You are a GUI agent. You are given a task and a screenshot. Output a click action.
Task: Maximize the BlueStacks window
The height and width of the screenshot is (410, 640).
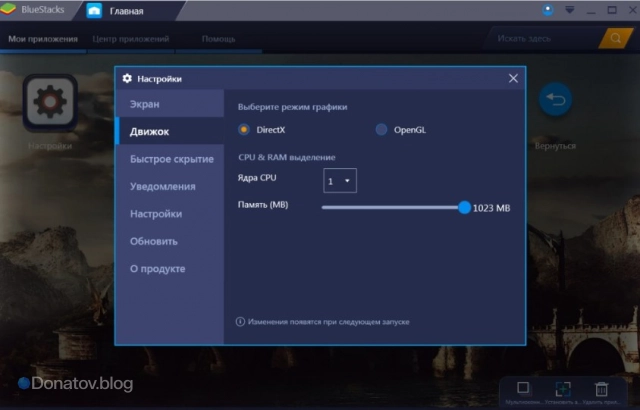point(612,10)
